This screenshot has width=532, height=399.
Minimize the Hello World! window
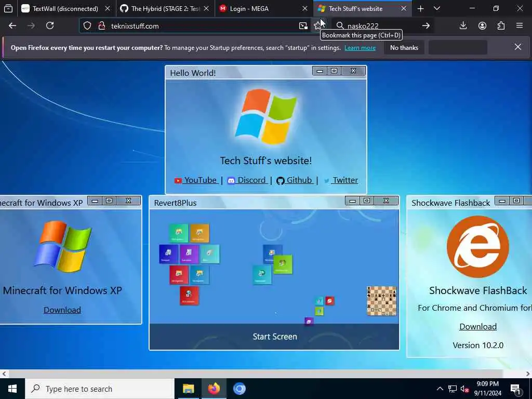pyautogui.click(x=320, y=71)
